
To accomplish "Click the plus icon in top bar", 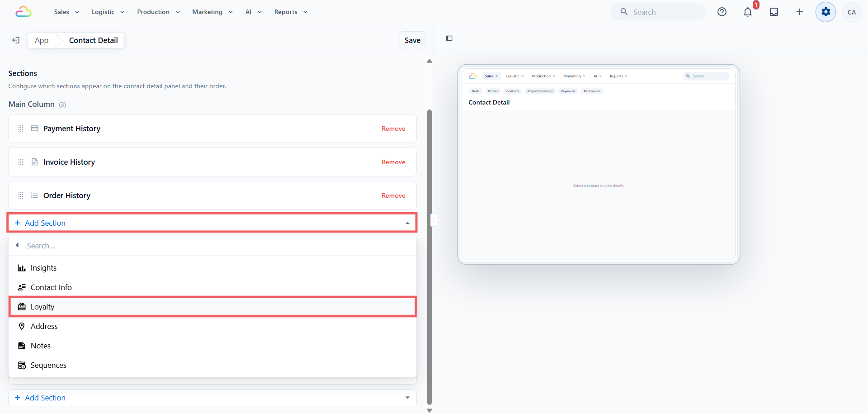I will coord(800,12).
